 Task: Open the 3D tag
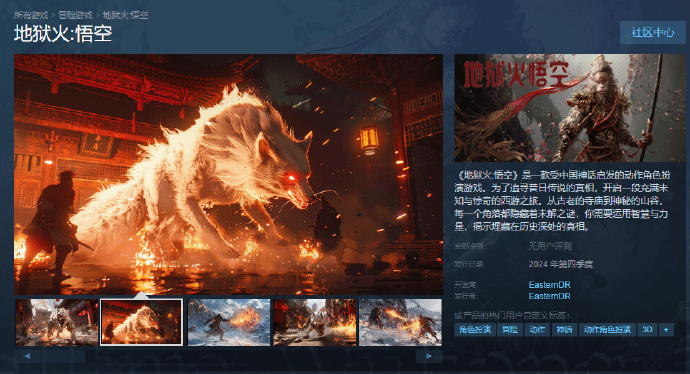tap(647, 330)
